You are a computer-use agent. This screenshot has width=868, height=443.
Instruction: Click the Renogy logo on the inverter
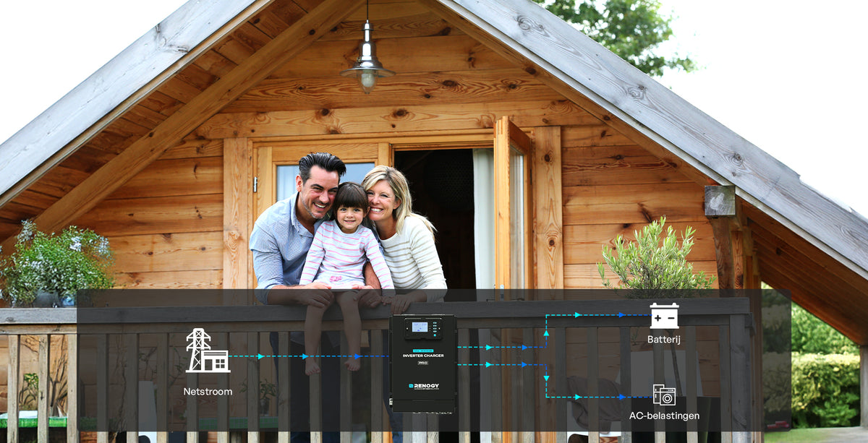(x=423, y=386)
